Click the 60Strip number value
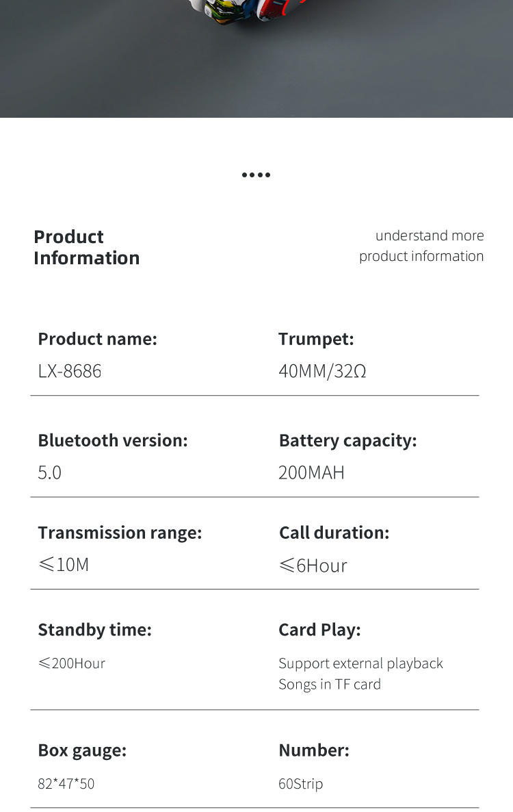This screenshot has width=513, height=812. tap(300, 784)
